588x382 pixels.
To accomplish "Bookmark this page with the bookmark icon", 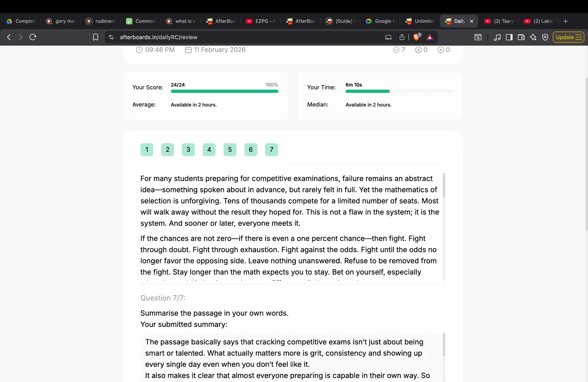I will tap(96, 37).
